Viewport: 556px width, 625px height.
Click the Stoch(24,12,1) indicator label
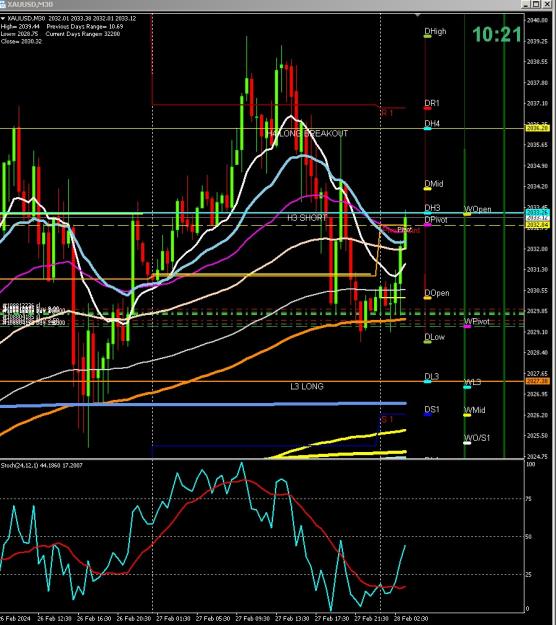coord(41,465)
